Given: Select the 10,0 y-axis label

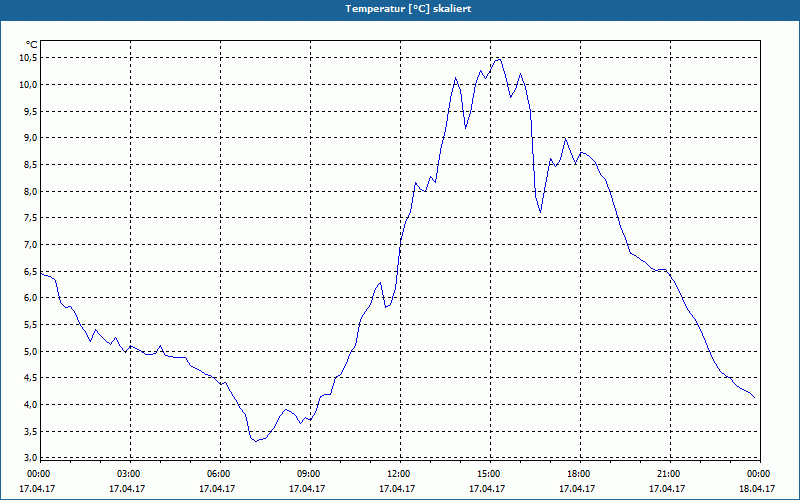Looking at the screenshot, I should click(29, 84).
